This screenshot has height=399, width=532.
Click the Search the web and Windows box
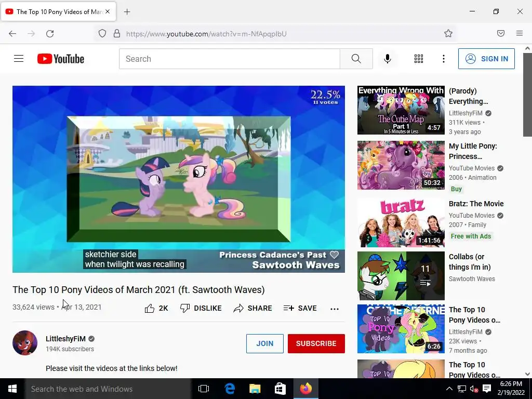[x=108, y=389]
